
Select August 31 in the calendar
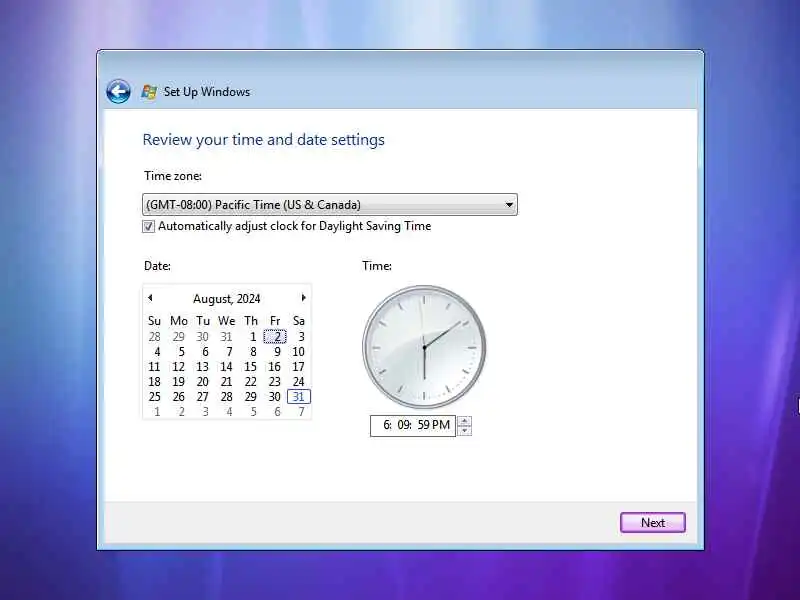pos(298,396)
